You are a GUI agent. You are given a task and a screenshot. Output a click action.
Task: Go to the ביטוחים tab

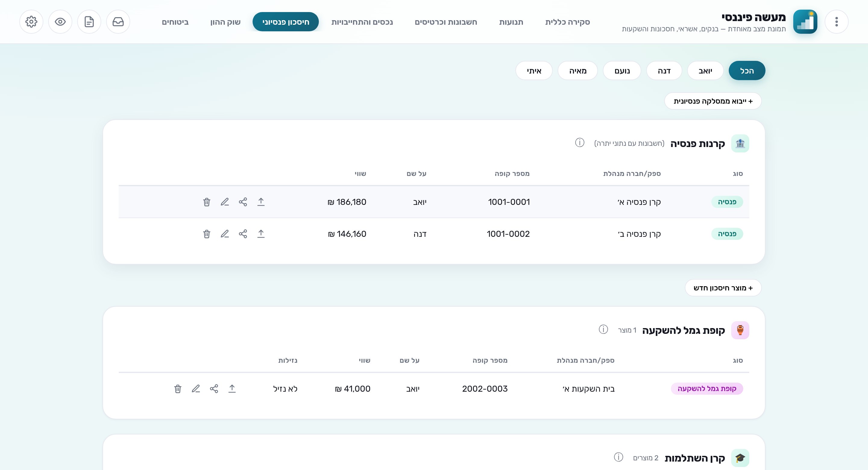pyautogui.click(x=175, y=22)
